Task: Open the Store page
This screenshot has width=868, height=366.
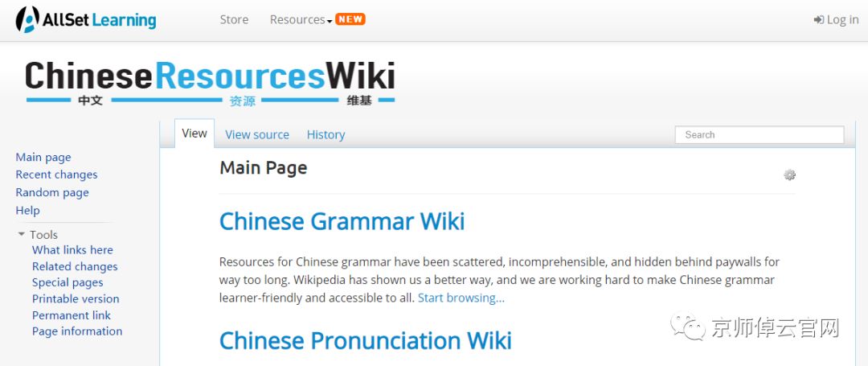Action: point(234,19)
